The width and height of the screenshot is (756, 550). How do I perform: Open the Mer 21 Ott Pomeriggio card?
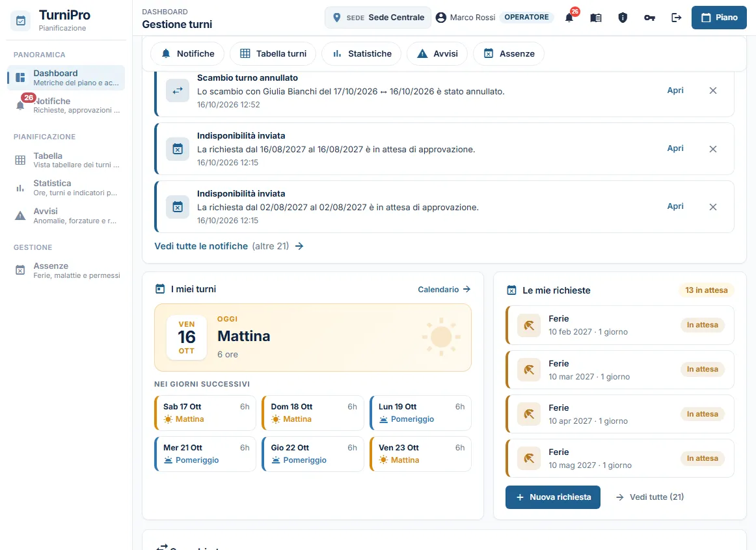[206, 454]
